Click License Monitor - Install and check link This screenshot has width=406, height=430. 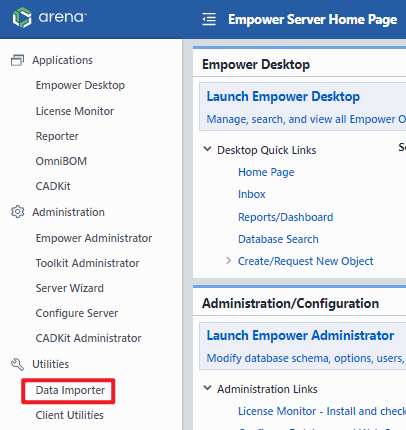tap(322, 411)
